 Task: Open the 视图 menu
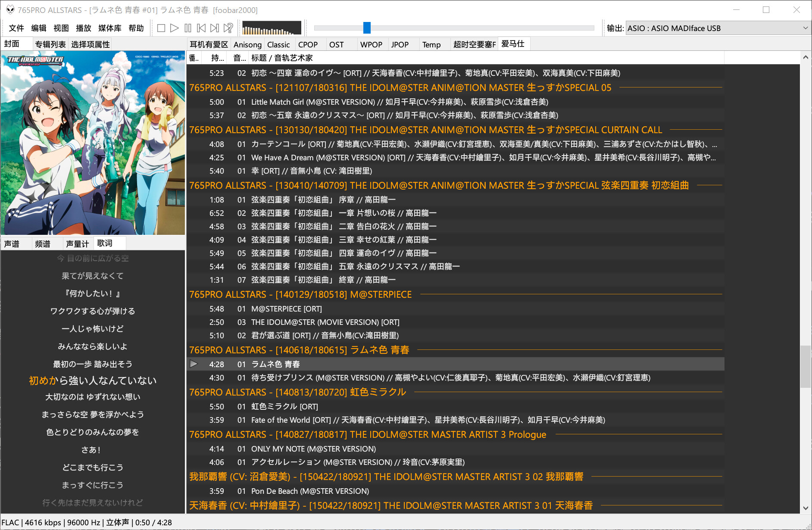coord(61,28)
